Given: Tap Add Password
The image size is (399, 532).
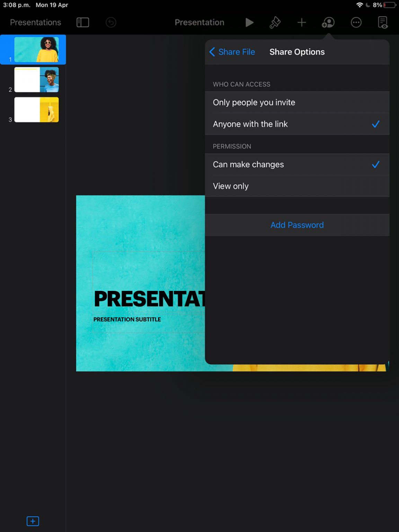Looking at the screenshot, I should [297, 225].
